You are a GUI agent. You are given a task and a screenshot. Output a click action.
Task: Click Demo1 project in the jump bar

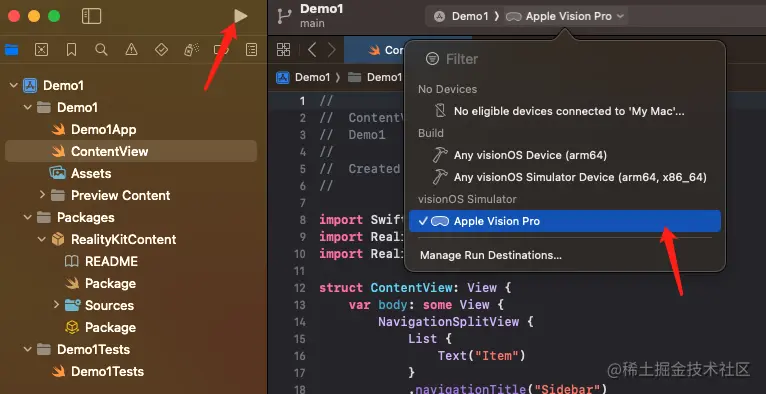pos(303,77)
